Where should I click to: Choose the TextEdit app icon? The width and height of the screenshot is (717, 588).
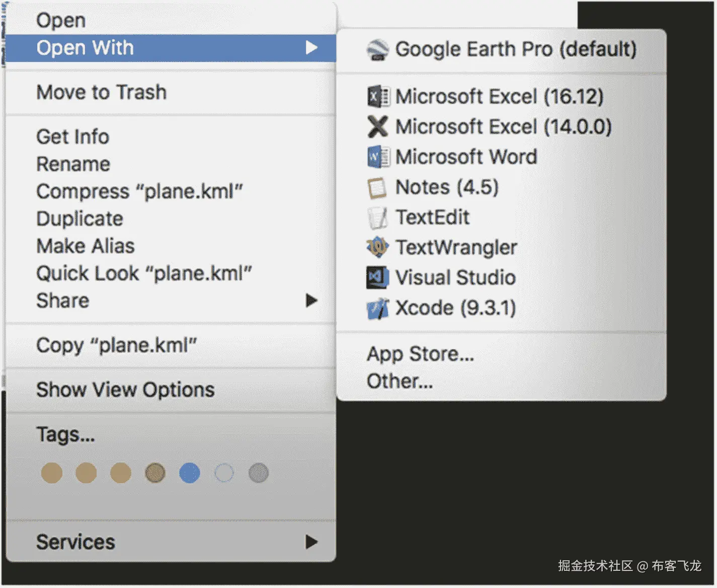click(x=377, y=217)
